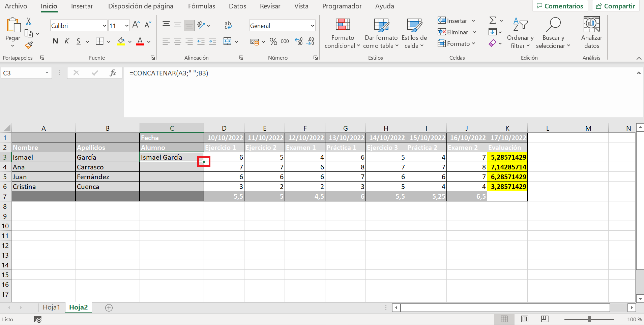The height and width of the screenshot is (325, 644).
Task: Switch to Page Layout view
Action: [x=524, y=319]
